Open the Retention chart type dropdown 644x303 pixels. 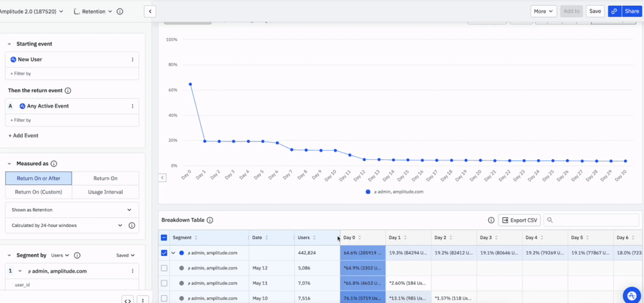click(x=93, y=12)
